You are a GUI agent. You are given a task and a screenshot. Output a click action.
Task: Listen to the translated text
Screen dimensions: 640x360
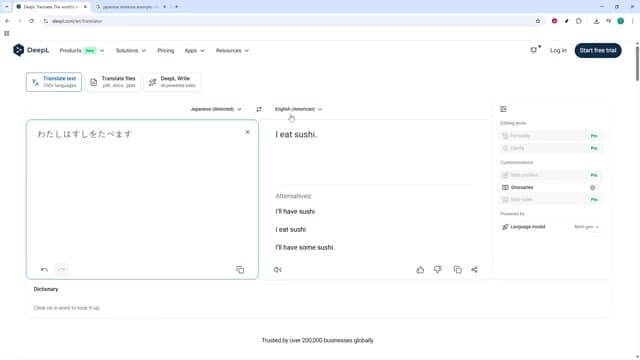278,270
